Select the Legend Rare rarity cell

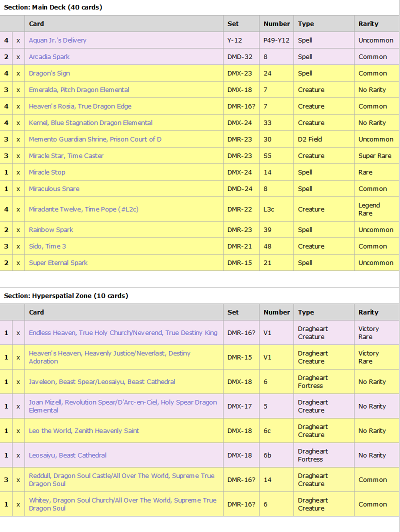376,209
